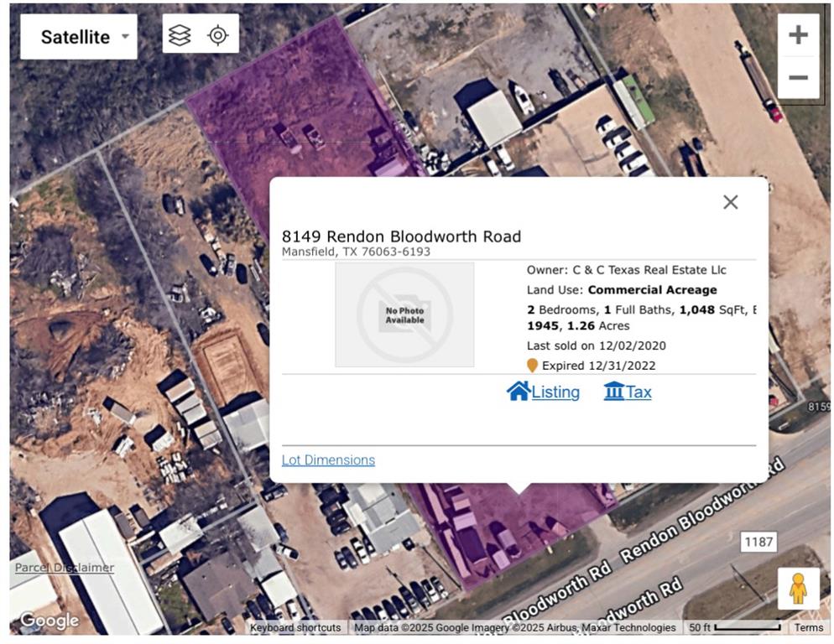Screen dimensions: 834x644
Task: Open the map layers panel
Action: coord(180,35)
